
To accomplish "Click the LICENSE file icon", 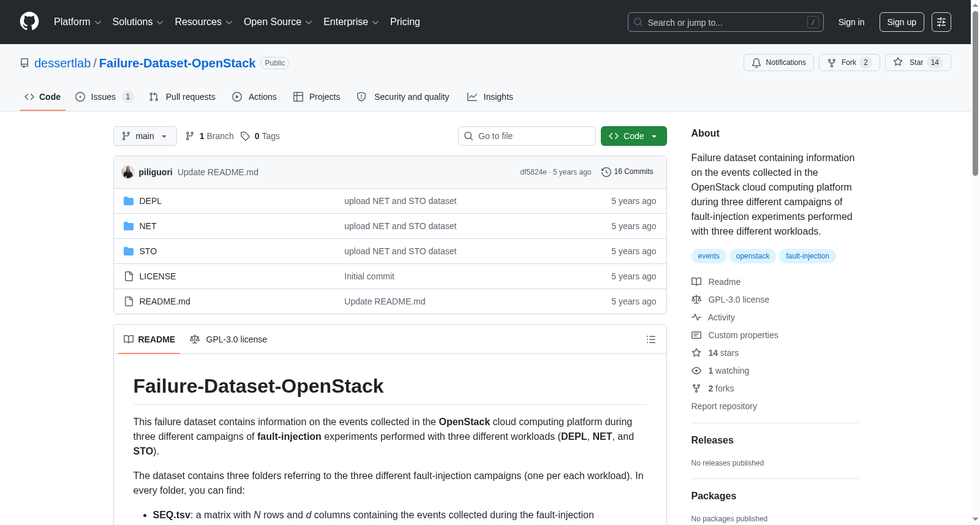I will click(x=129, y=276).
